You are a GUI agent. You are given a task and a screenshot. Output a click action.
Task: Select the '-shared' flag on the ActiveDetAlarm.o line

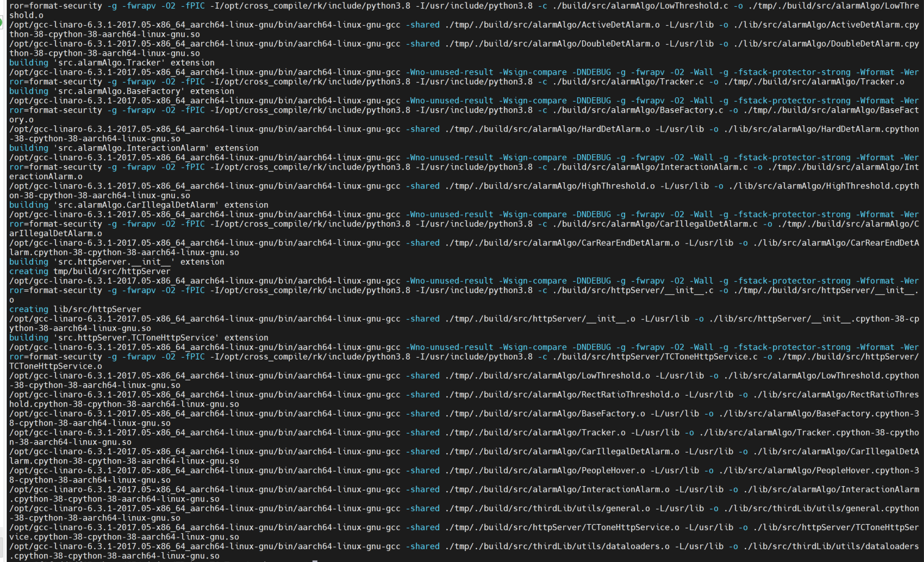424,24
